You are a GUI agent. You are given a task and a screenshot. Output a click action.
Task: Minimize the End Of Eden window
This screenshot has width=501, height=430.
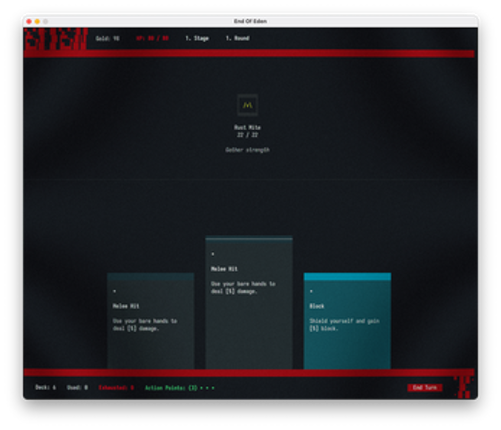click(x=37, y=21)
